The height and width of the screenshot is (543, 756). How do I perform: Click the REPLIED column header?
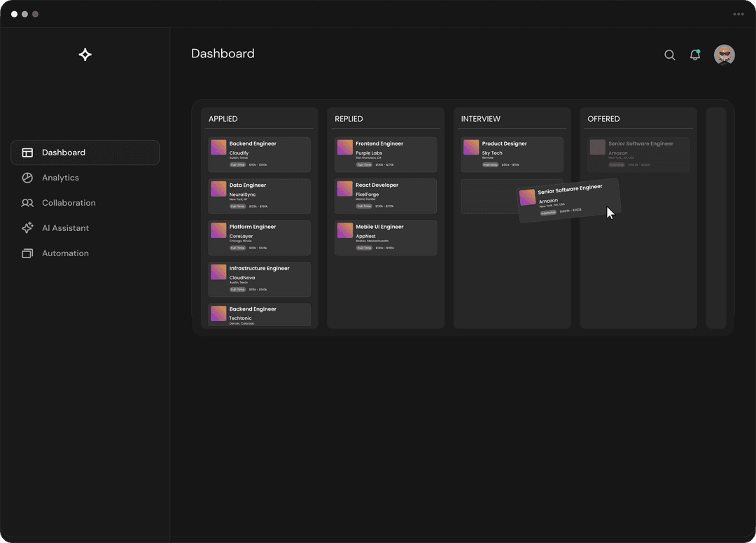click(349, 119)
